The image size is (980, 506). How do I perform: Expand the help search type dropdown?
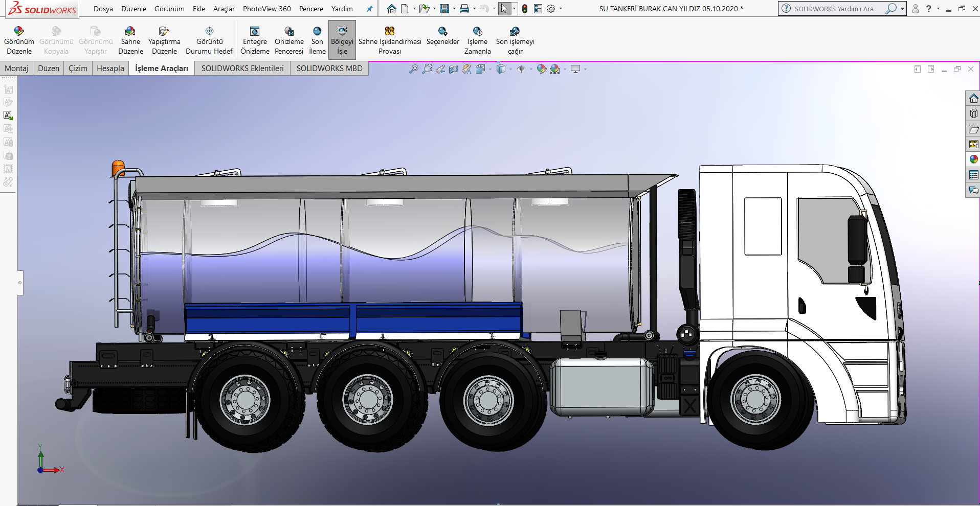(902, 9)
